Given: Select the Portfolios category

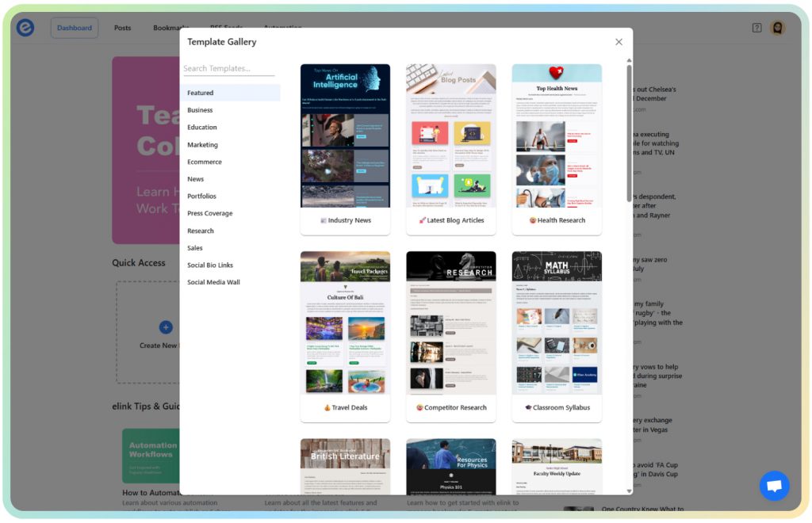Looking at the screenshot, I should [x=201, y=196].
